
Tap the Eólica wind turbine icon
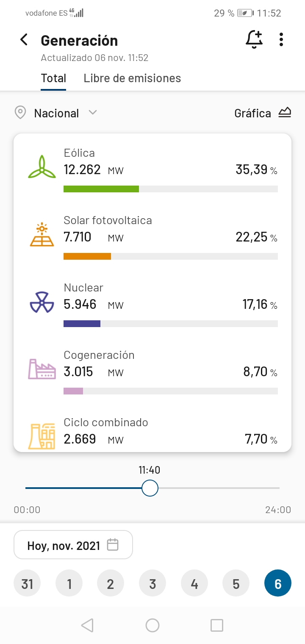pos(42,167)
